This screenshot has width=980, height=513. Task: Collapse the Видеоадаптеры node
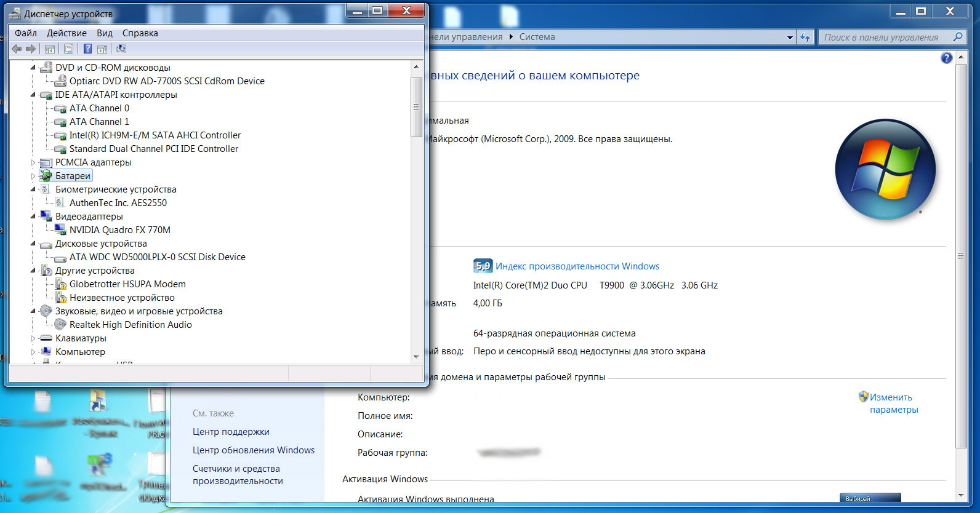(33, 217)
